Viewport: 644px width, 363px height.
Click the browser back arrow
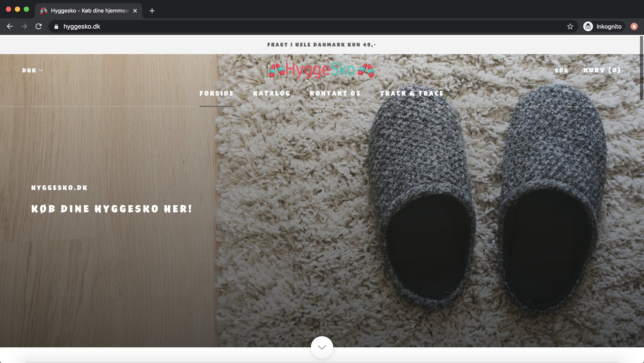tap(10, 26)
